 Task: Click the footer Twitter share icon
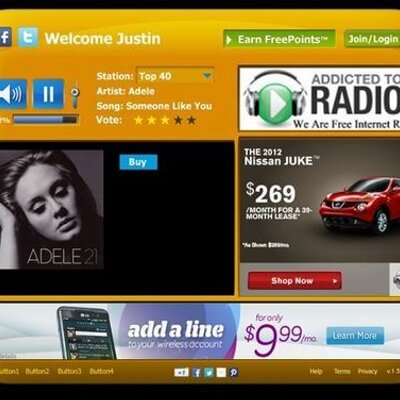tap(209, 372)
